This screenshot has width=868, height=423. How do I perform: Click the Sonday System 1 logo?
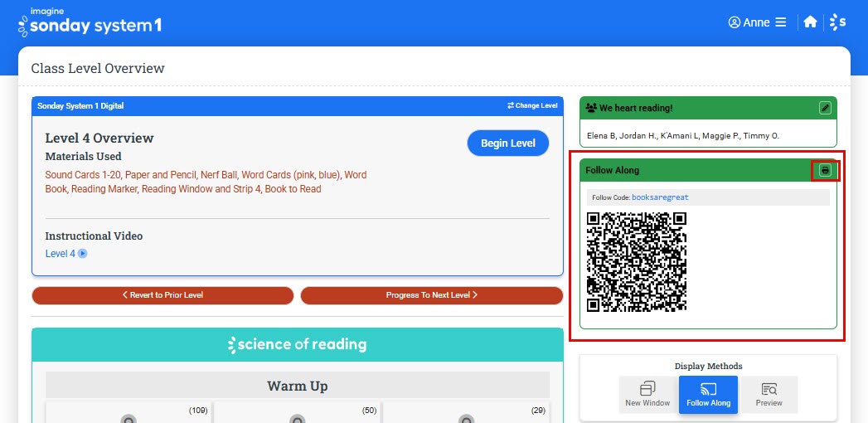(90, 23)
